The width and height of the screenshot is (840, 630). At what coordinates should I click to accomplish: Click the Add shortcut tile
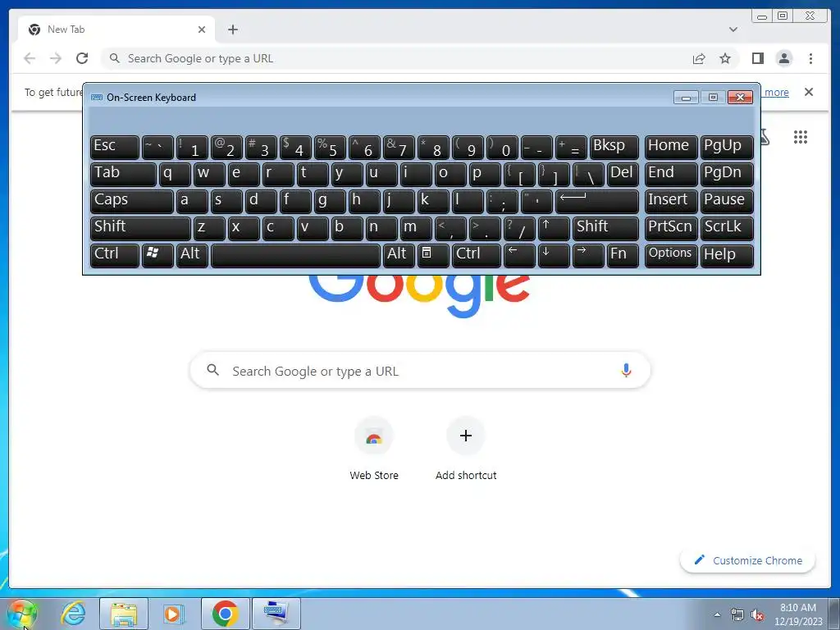[x=466, y=449]
